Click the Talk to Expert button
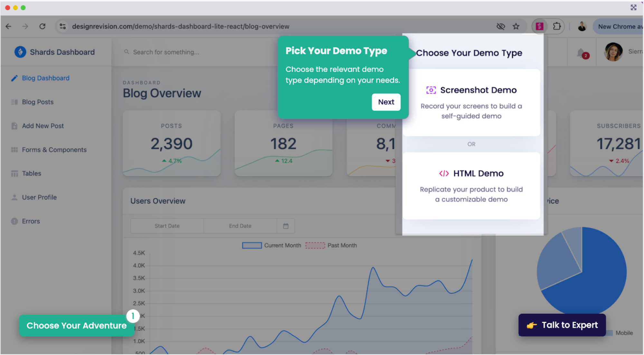644x355 pixels. point(562,325)
